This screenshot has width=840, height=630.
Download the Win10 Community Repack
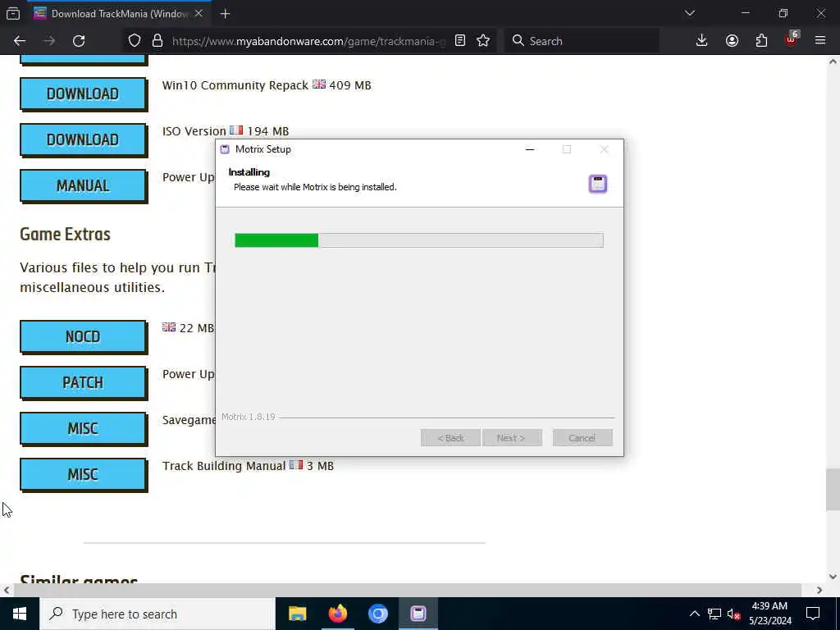(83, 94)
